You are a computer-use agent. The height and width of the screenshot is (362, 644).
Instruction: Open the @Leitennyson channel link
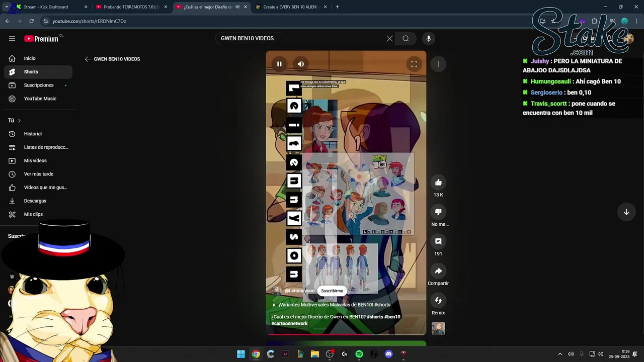click(299, 291)
